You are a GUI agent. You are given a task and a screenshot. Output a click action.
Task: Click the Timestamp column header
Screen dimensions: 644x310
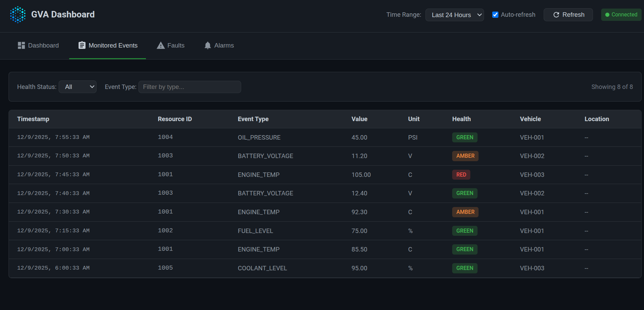tap(33, 119)
